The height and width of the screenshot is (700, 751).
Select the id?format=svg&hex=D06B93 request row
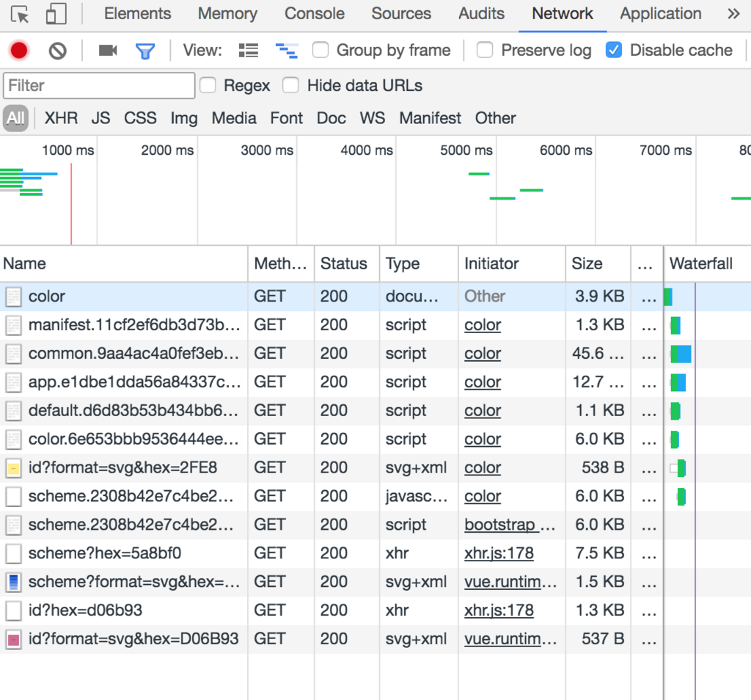[x=133, y=639]
